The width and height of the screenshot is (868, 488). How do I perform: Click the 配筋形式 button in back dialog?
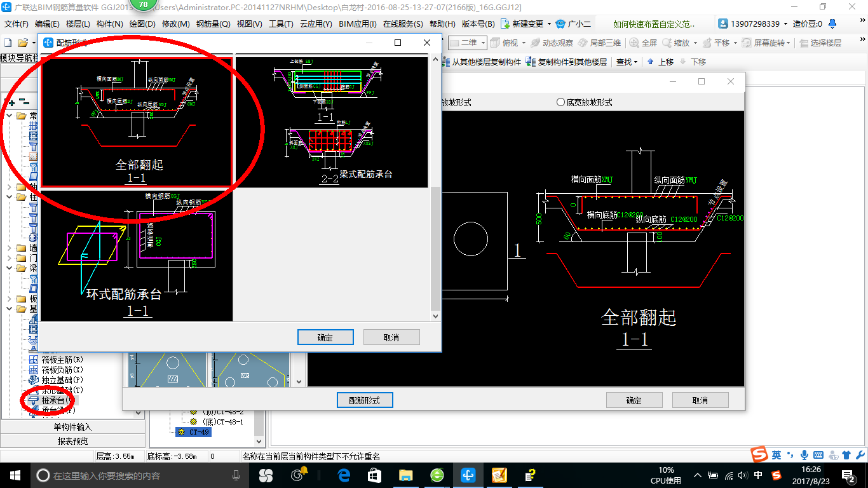pos(365,400)
